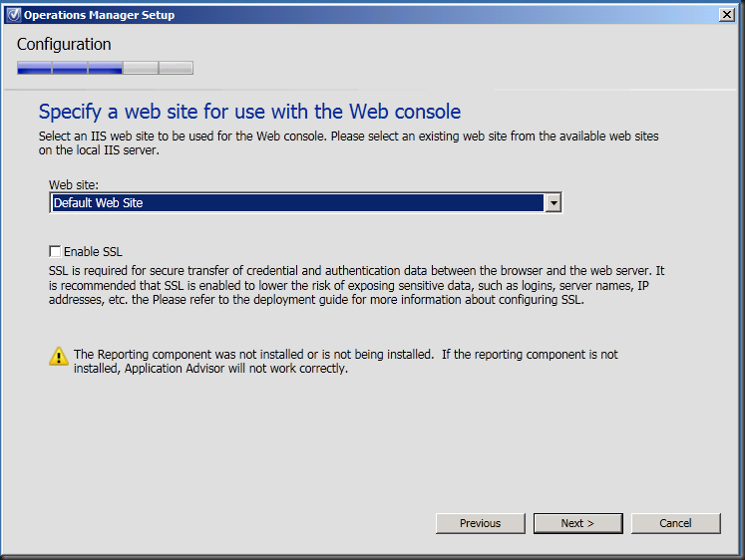Click the Operations Manager Setup shield icon
The image size is (745, 560).
[12, 15]
